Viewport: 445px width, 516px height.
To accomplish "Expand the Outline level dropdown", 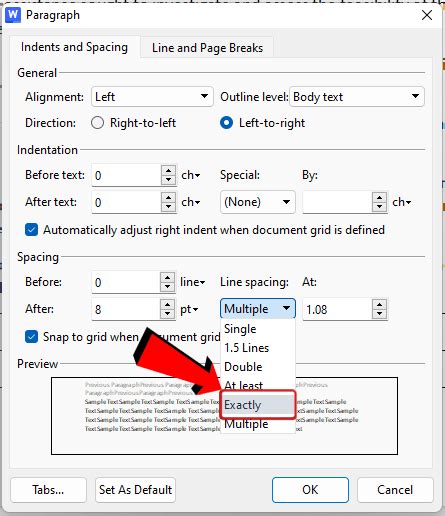I will click(357, 97).
